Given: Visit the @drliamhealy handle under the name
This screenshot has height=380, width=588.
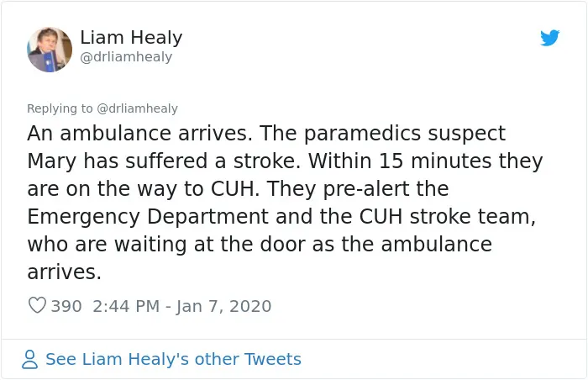Looking at the screenshot, I should (x=126, y=57).
